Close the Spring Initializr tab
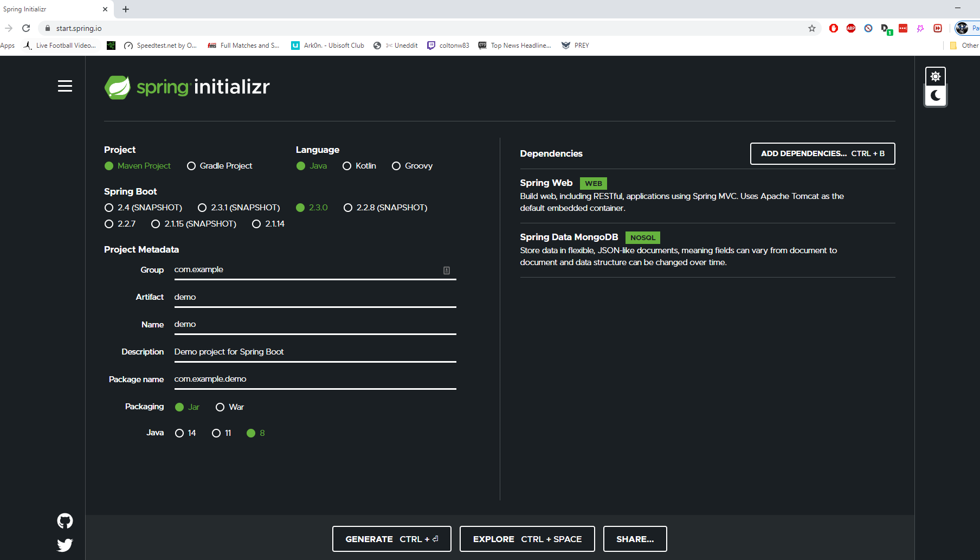Screen dimensions: 980x560 click(105, 9)
